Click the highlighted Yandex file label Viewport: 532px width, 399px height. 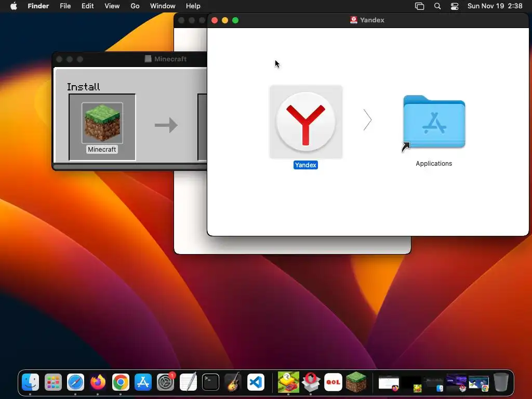point(305,165)
